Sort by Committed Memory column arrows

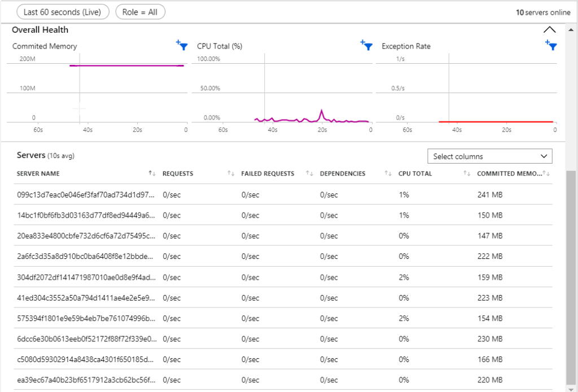coord(546,174)
